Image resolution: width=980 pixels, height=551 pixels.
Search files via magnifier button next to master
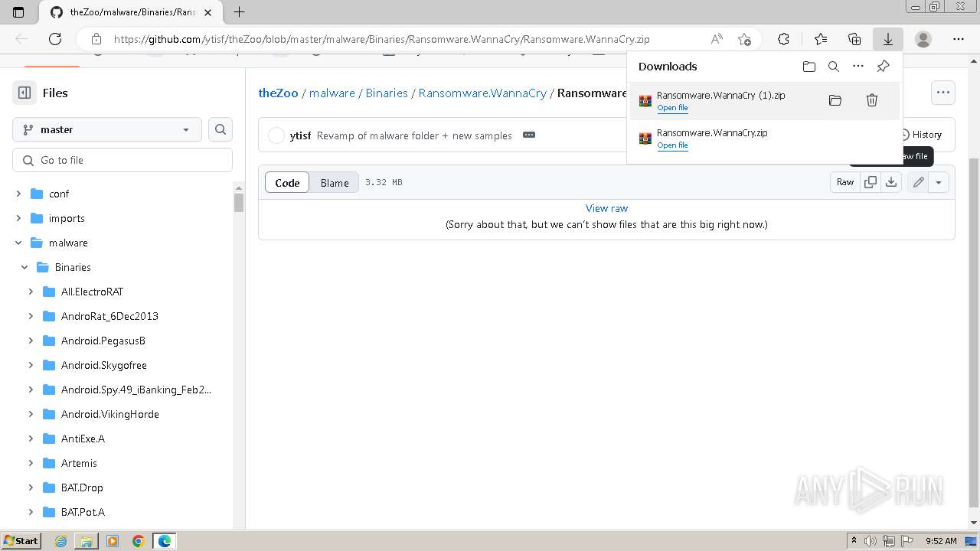tap(220, 129)
